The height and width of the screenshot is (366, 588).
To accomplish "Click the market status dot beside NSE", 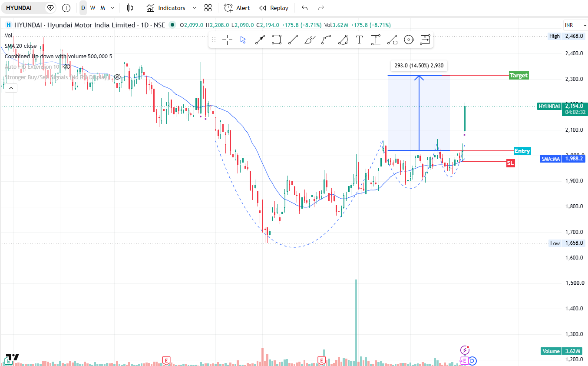I will 172,25.
